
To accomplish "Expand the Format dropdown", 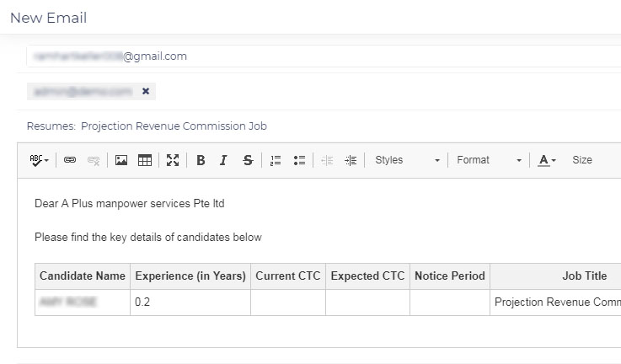I will 489,160.
